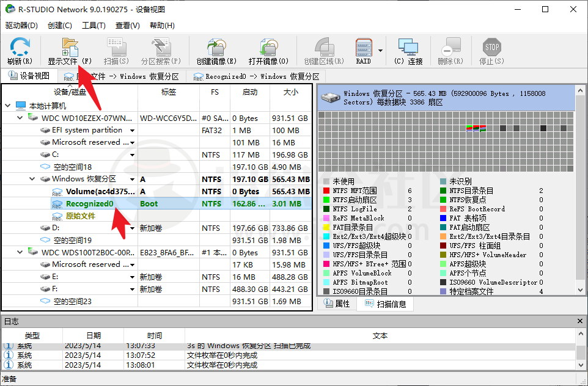
Task: Open the 创建(C) menu
Action: click(x=60, y=26)
